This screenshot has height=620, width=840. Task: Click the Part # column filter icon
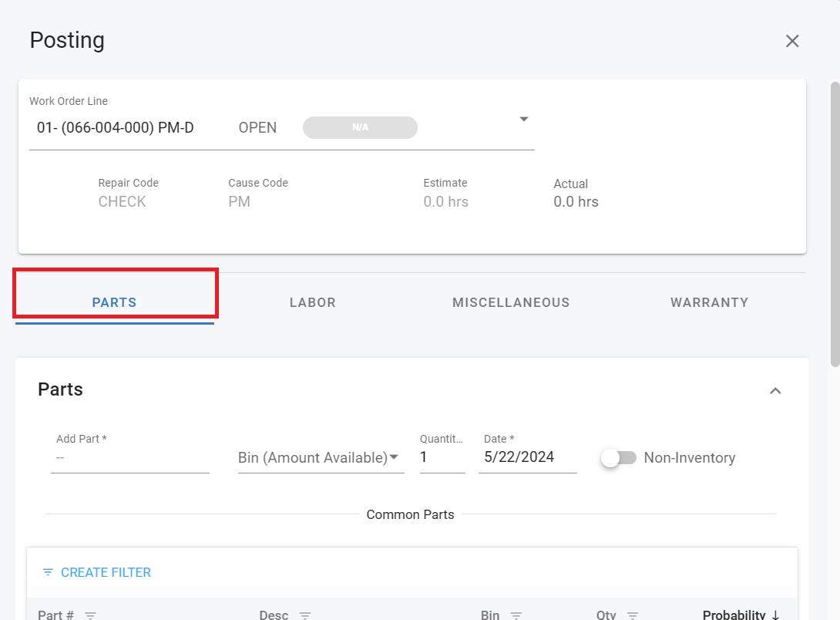pos(90,615)
